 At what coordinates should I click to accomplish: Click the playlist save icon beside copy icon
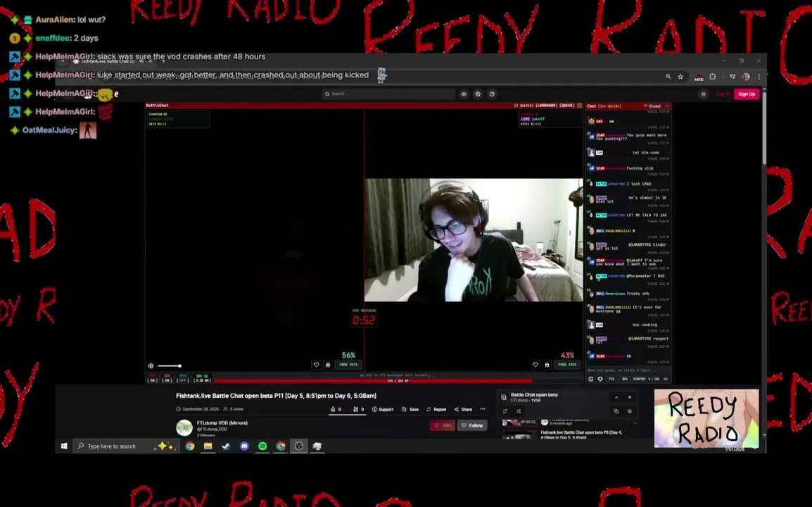[630, 411]
